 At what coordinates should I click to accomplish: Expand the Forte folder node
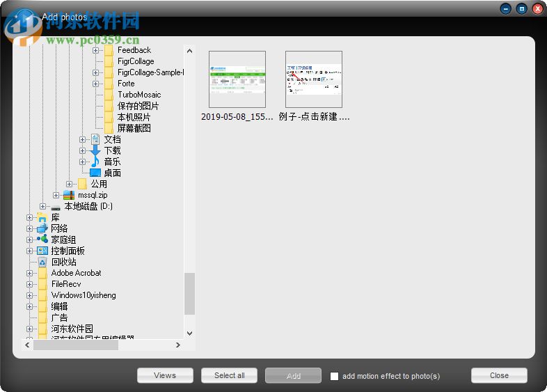(x=95, y=84)
